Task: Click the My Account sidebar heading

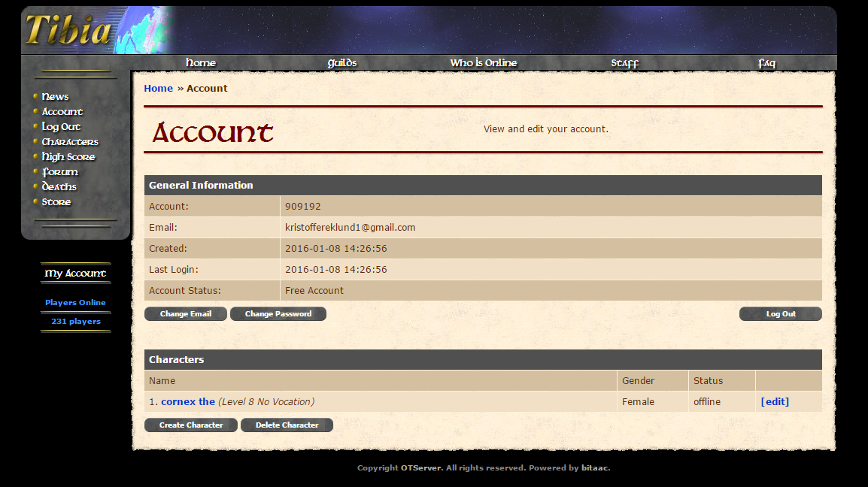Action: (x=75, y=274)
